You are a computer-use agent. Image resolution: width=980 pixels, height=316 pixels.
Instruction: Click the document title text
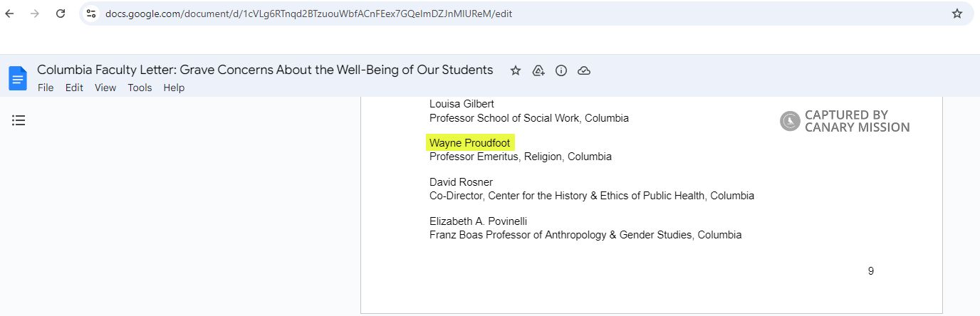coord(265,70)
